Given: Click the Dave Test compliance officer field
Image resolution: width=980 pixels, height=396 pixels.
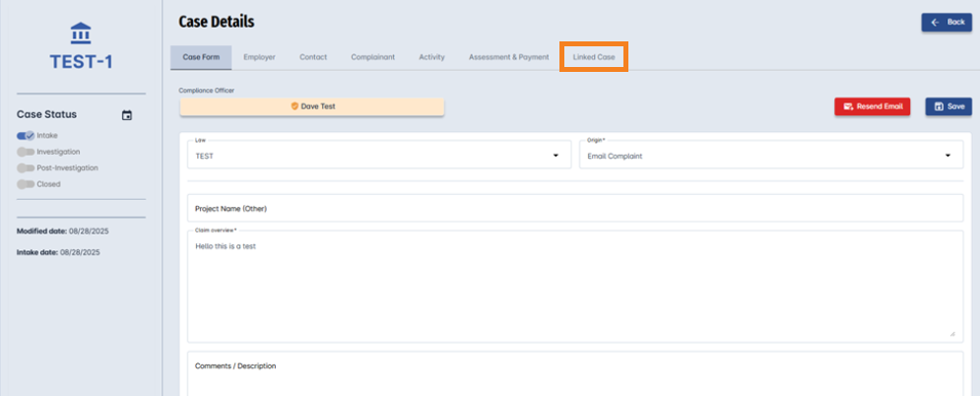Looking at the screenshot, I should [312, 106].
